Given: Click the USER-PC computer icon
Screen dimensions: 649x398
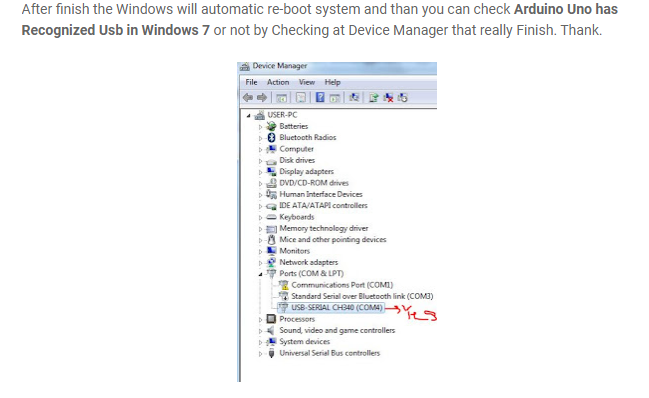Looking at the screenshot, I should click(260, 115).
